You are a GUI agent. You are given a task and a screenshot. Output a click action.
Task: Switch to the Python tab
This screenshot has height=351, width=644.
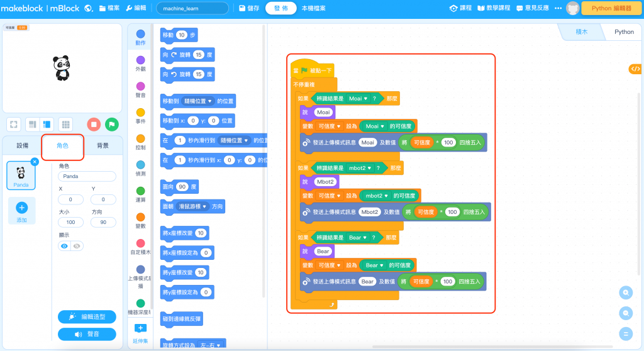pos(624,32)
